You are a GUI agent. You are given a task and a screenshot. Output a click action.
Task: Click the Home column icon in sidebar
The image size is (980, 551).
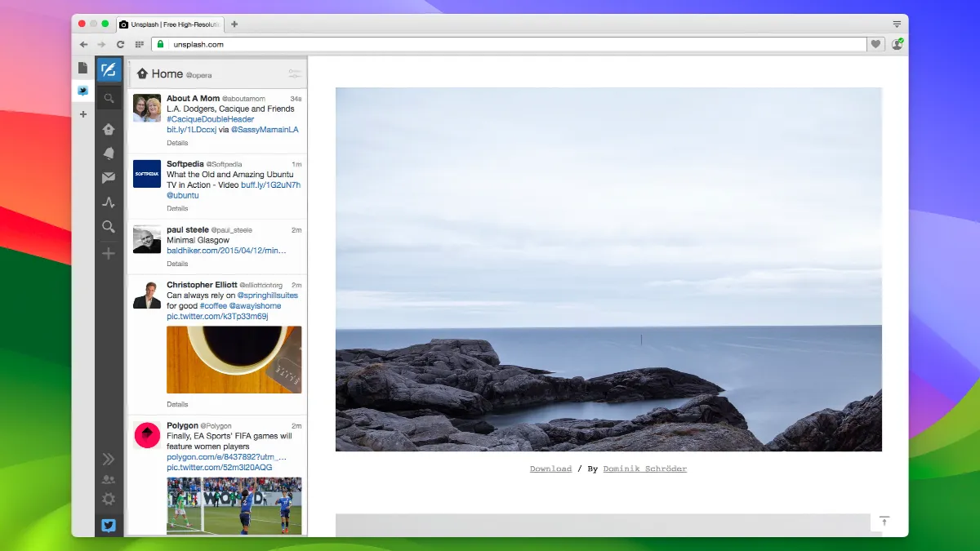(109, 129)
